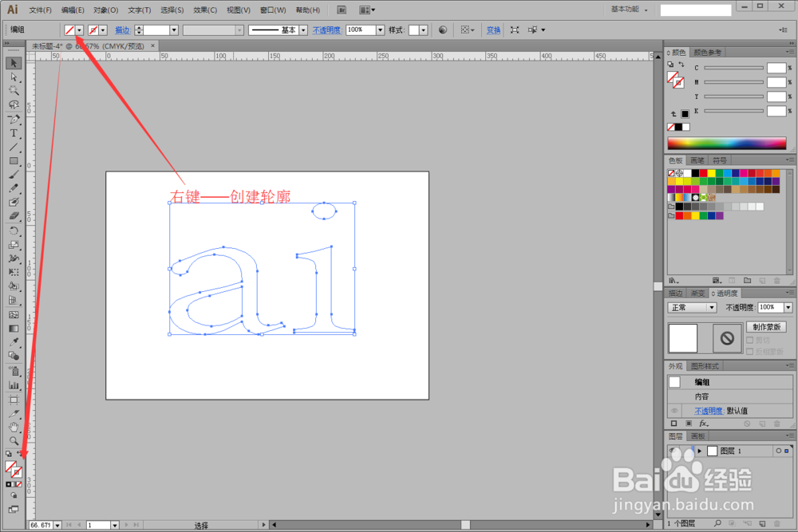Close the 未标题-4 document tab
Viewport: 798px width, 532px height.
tap(152, 45)
